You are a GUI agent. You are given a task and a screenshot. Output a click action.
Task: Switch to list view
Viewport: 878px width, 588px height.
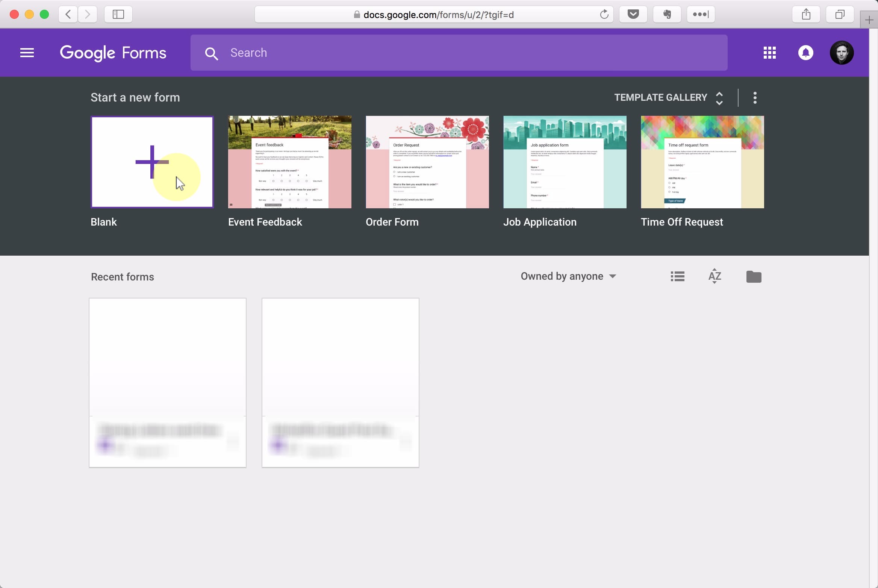pos(677,276)
